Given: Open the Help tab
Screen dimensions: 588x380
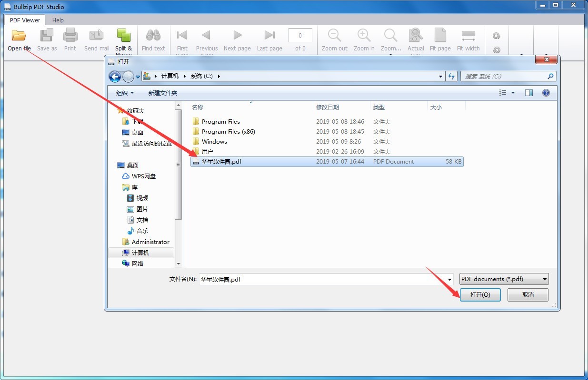Looking at the screenshot, I should [58, 20].
